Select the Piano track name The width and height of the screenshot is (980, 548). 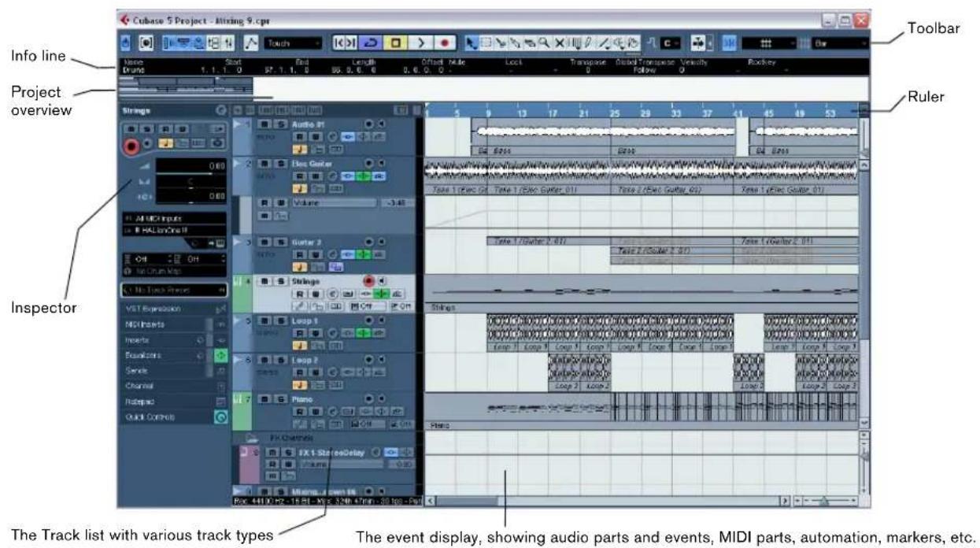(304, 399)
